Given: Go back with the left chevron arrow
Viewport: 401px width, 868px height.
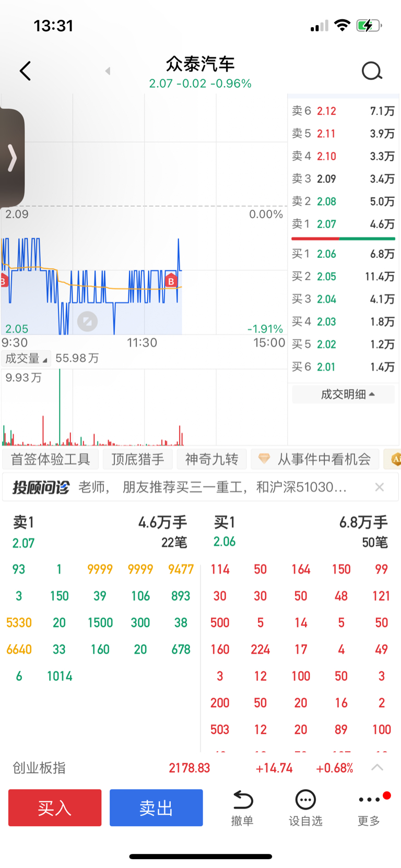Looking at the screenshot, I should coord(25,71).
